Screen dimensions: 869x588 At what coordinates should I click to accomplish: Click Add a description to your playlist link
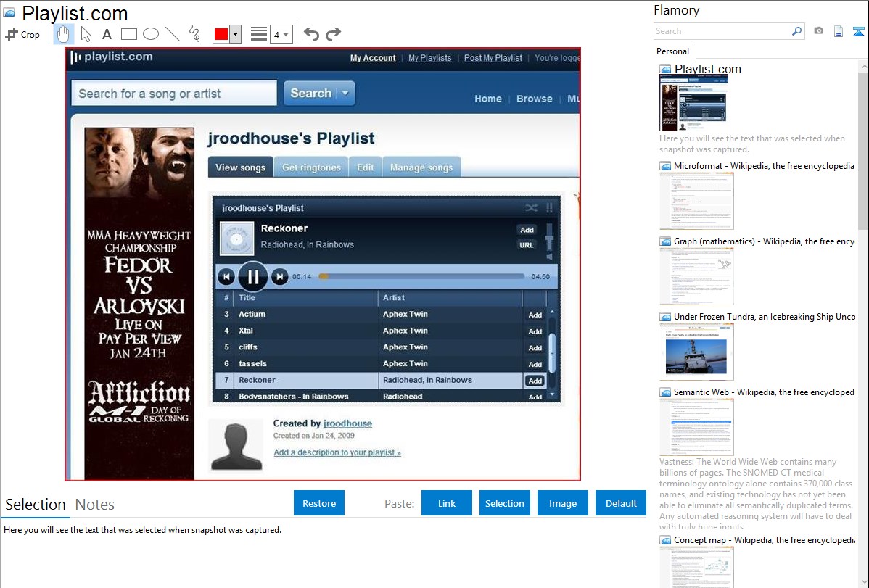click(337, 452)
